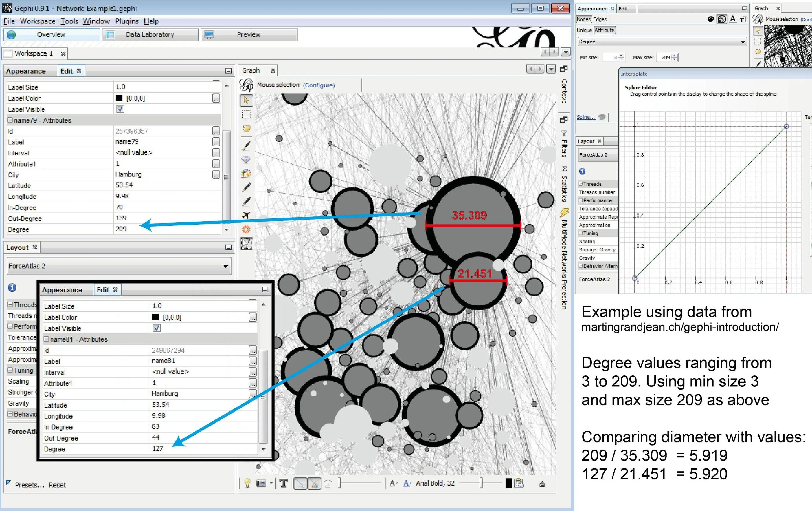Image resolution: width=812 pixels, height=511 pixels.
Task: Click the black label color swatch in the bottom toolbar
Action: click(x=508, y=483)
